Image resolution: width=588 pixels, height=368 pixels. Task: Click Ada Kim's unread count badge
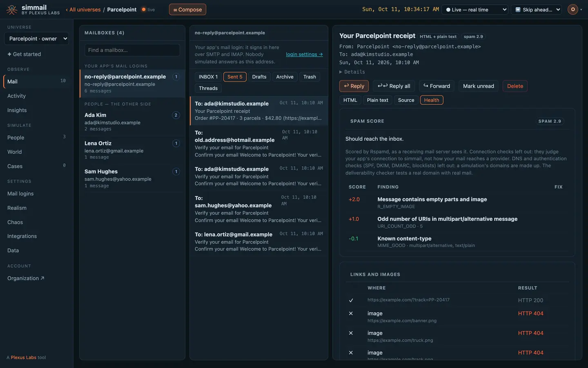tap(176, 115)
